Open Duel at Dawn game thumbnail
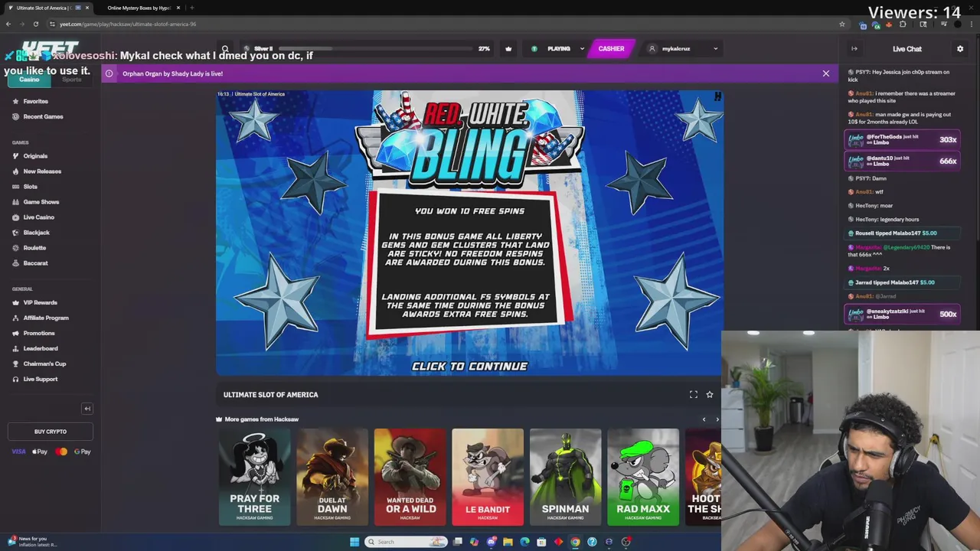 [332, 477]
